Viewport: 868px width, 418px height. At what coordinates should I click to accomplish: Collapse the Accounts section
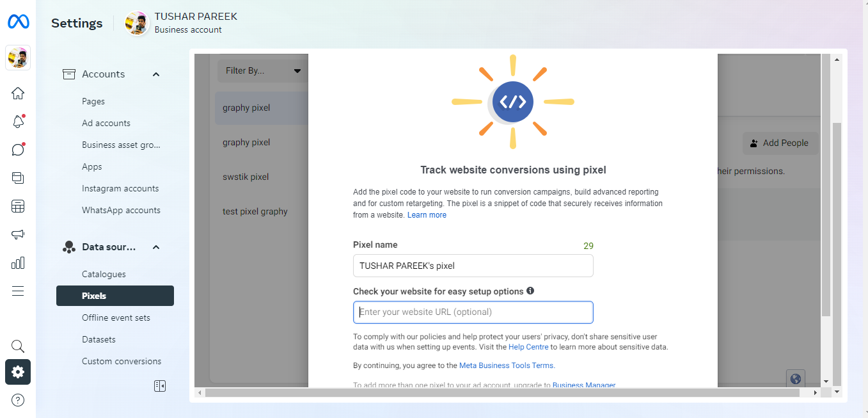pyautogui.click(x=155, y=74)
